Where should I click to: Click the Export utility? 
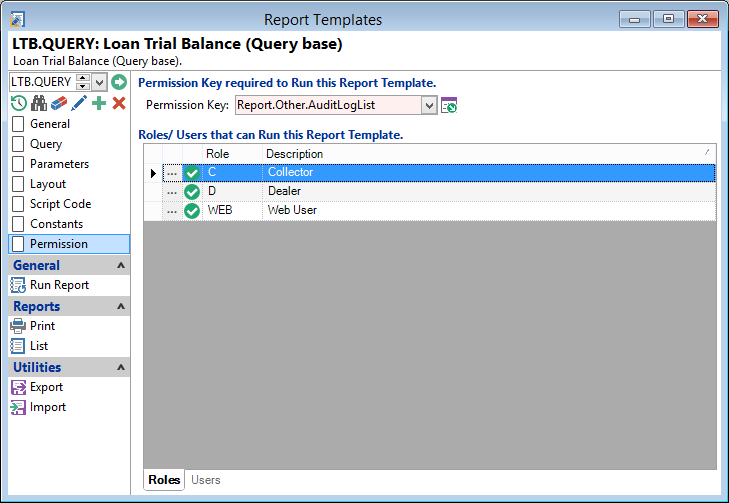pyautogui.click(x=46, y=387)
